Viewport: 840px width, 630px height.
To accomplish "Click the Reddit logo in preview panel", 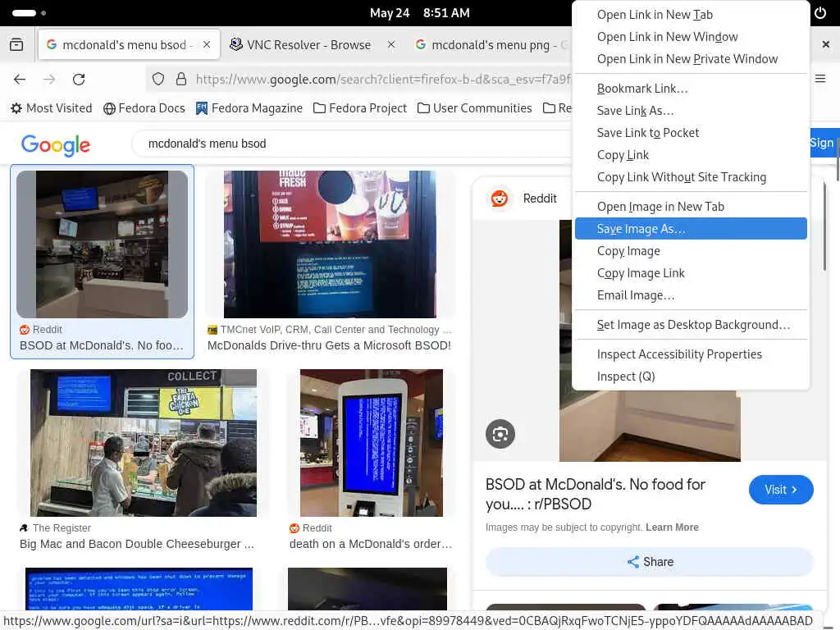I will (500, 199).
